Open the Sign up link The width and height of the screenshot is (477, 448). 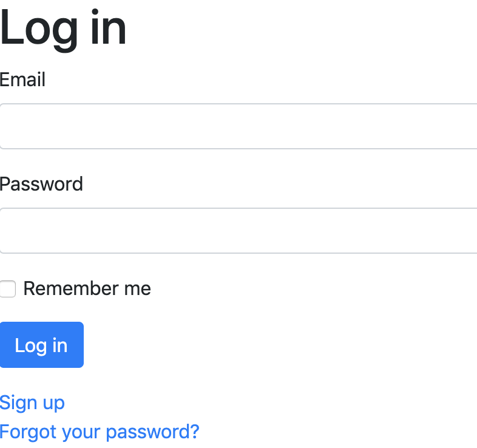coord(32,402)
